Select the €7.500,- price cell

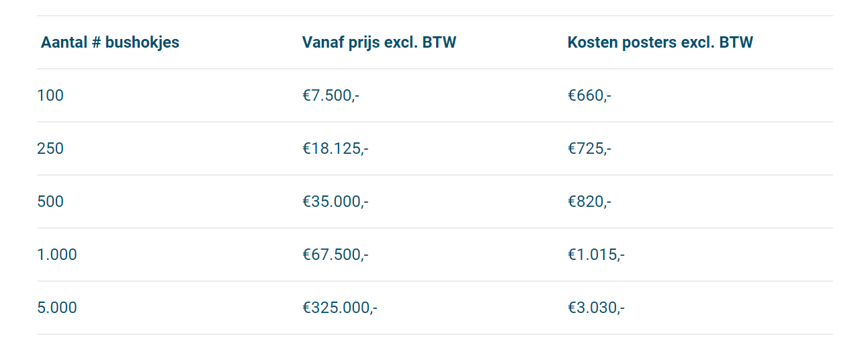pos(331,95)
